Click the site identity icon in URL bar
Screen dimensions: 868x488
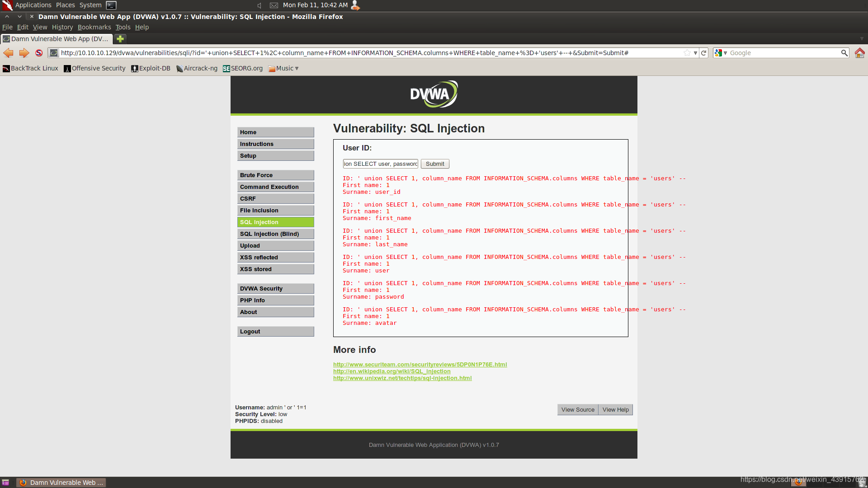(x=54, y=53)
